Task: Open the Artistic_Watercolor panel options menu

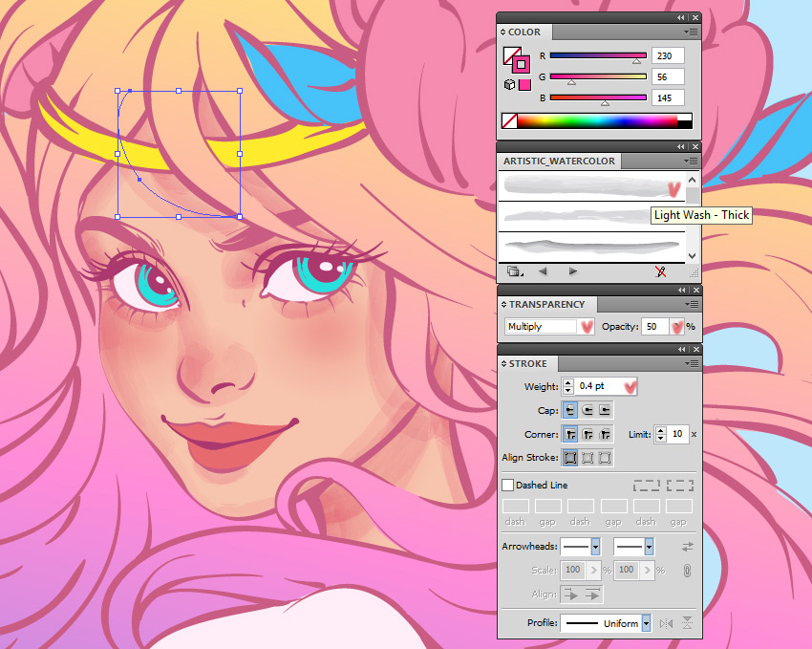Action: pyautogui.click(x=691, y=162)
